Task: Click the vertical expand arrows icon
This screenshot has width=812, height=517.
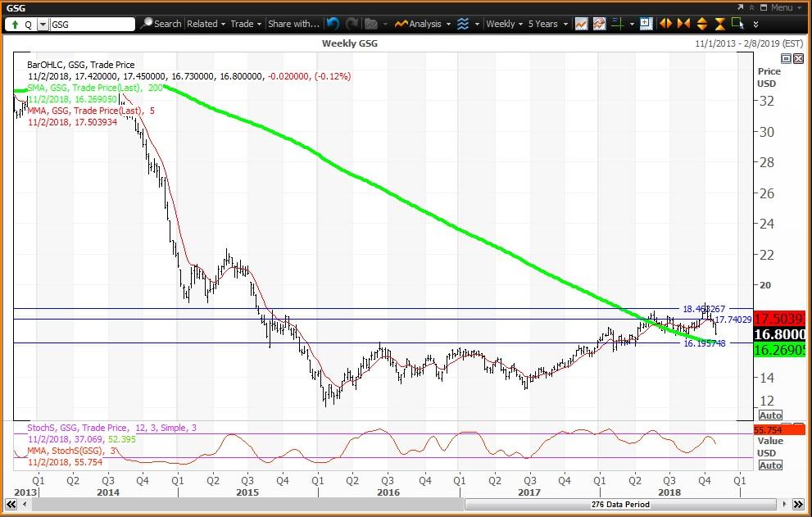Action: tap(701, 24)
